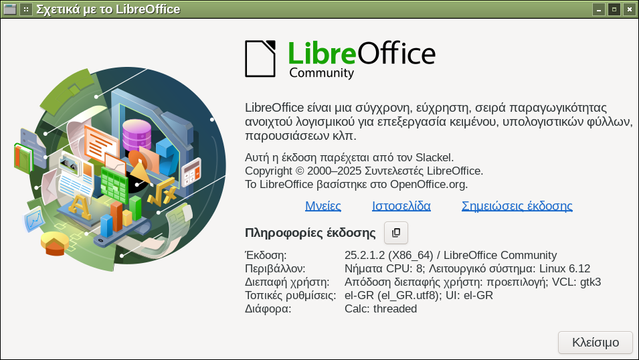Close the window via title bar X

pos(629,9)
